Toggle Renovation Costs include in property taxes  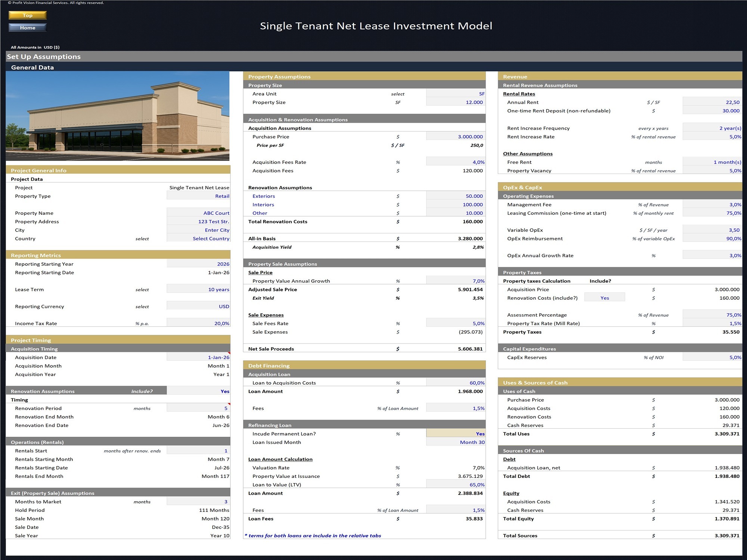click(x=604, y=298)
